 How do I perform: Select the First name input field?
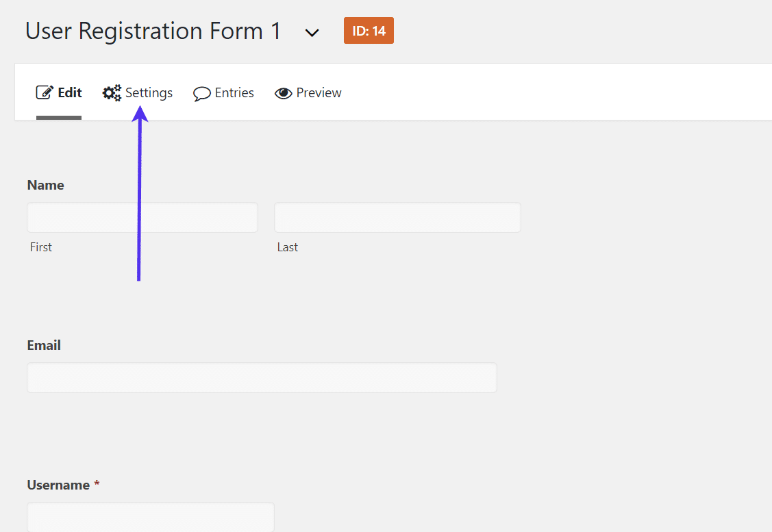click(142, 217)
